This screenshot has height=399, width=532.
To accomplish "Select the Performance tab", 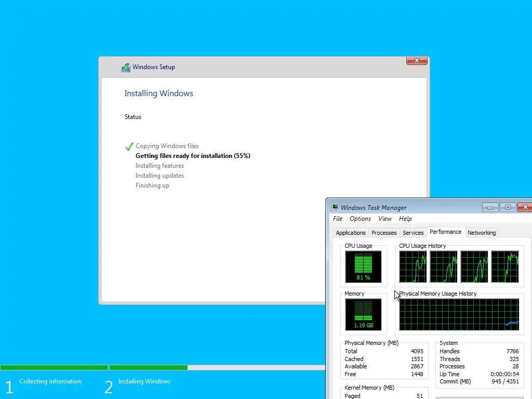I will point(445,232).
